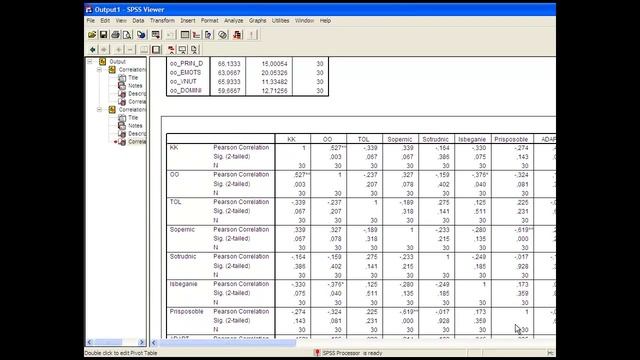Select the highlighted Correlations table outline item
The width and height of the screenshot is (640, 360).
coord(137,142)
